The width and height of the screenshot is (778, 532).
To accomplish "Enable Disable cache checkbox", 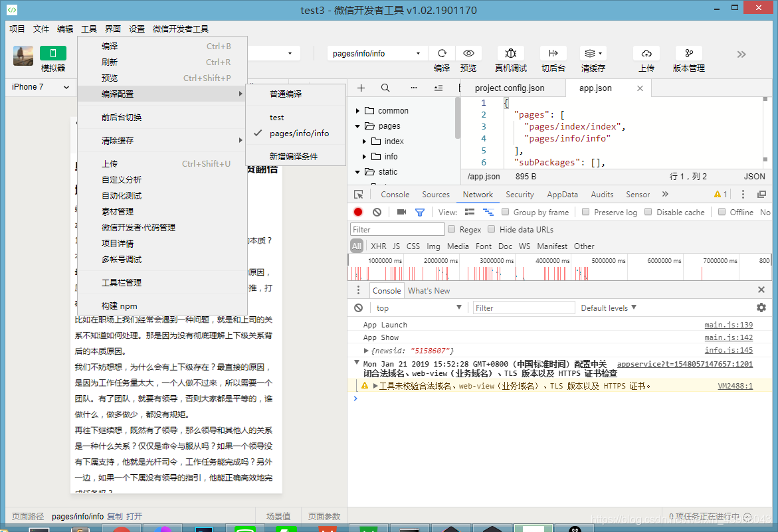I will (x=648, y=212).
